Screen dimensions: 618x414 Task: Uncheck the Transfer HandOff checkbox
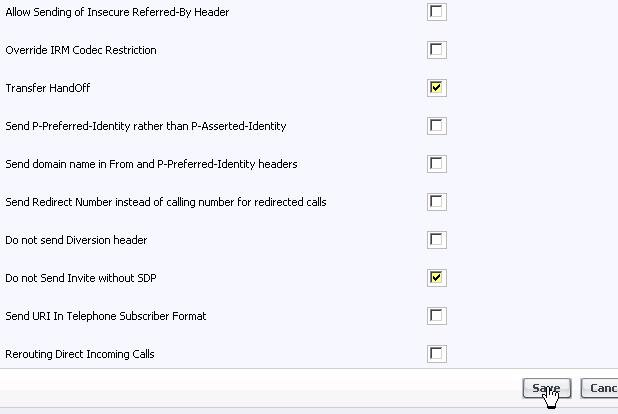pos(436,88)
